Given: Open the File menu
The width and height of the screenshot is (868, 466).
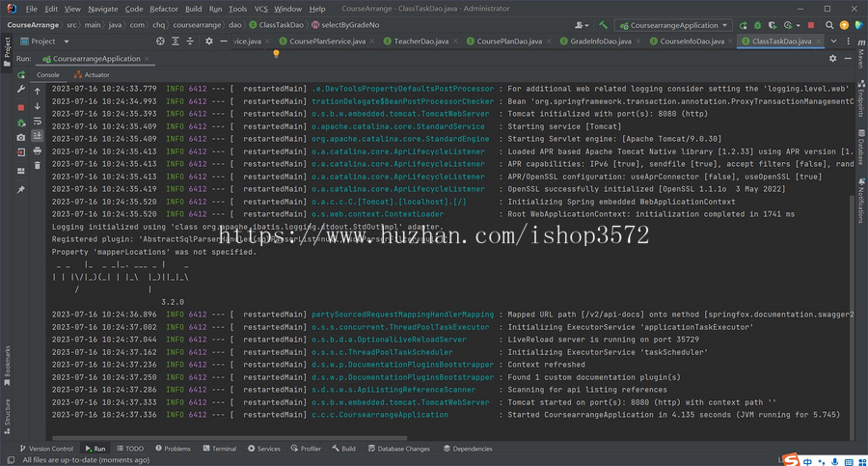Looking at the screenshot, I should [32, 9].
